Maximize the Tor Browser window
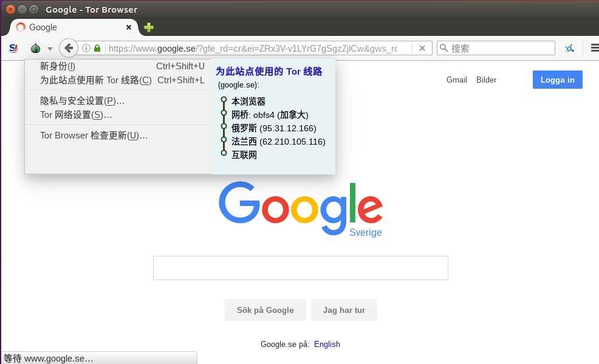Image resolution: width=599 pixels, height=364 pixels. [x=34, y=10]
